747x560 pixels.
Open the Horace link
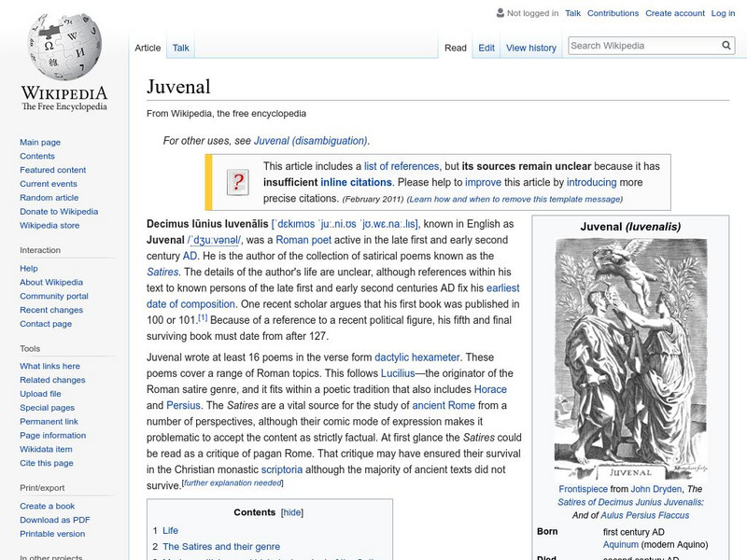click(x=490, y=389)
